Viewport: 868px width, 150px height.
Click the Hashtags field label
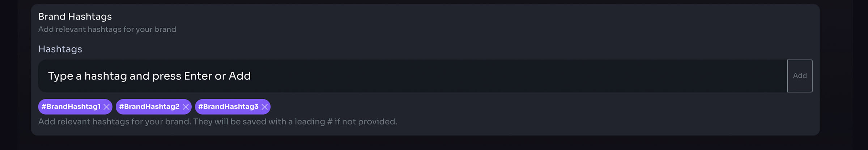tap(60, 49)
